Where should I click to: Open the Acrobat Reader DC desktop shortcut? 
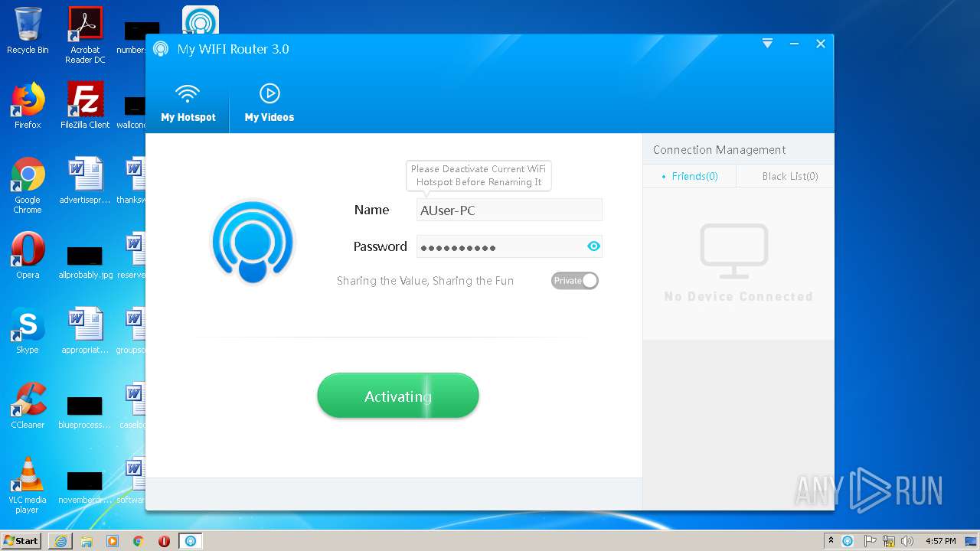click(x=85, y=36)
